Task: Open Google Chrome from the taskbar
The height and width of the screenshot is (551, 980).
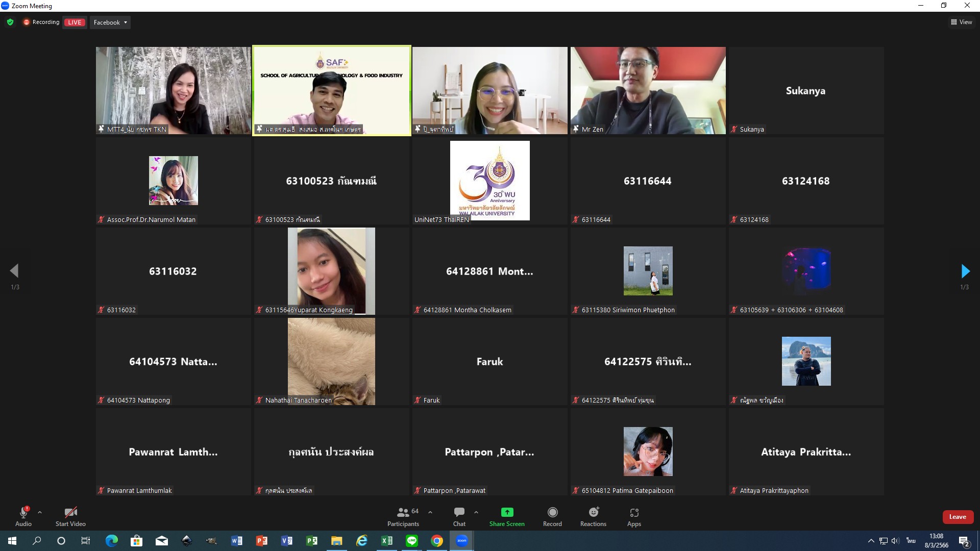Action: [x=437, y=541]
